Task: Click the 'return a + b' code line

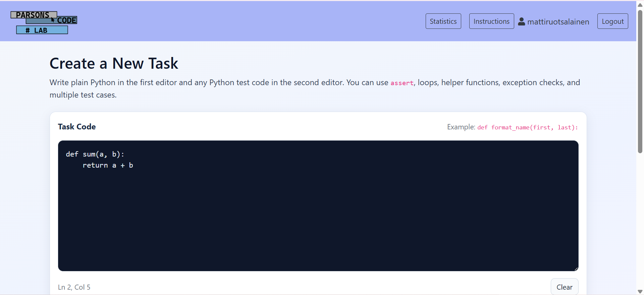Action: click(x=108, y=165)
